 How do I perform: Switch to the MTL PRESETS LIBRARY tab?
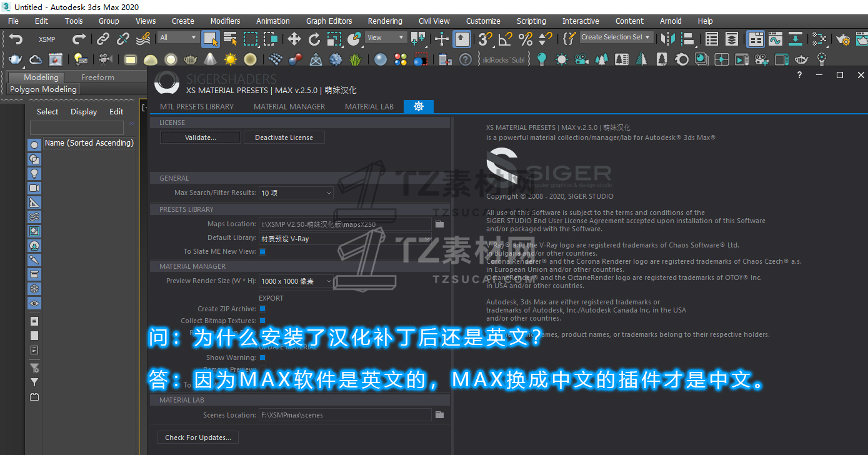click(x=197, y=106)
